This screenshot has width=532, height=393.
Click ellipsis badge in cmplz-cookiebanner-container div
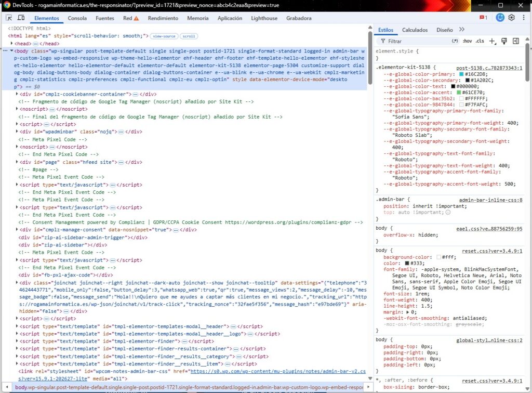[x=136, y=94]
